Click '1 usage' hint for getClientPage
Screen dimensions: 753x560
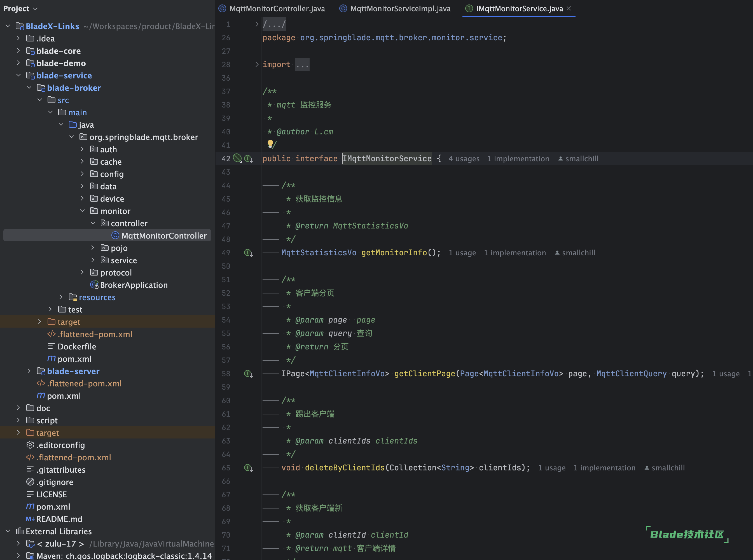click(726, 374)
